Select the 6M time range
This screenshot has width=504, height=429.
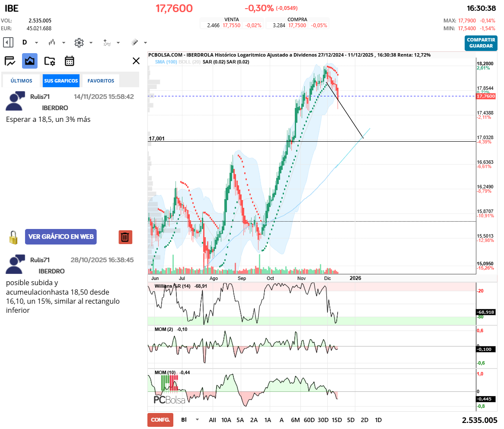[x=295, y=420]
